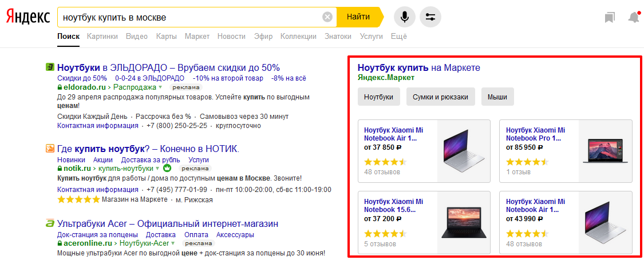Open the Ещё more services menu
The width and height of the screenshot is (644, 260).
click(399, 36)
